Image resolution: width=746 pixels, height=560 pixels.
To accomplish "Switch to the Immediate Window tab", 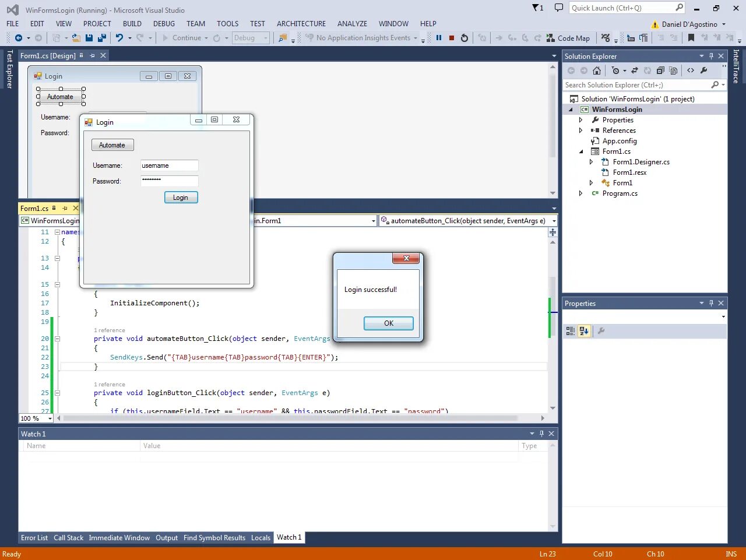I will coord(119,538).
